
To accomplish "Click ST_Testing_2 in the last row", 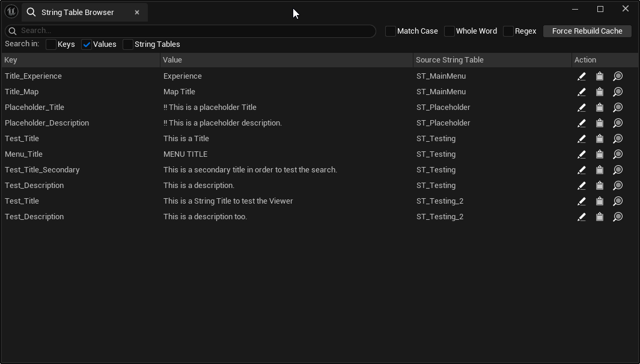I will coord(440,217).
